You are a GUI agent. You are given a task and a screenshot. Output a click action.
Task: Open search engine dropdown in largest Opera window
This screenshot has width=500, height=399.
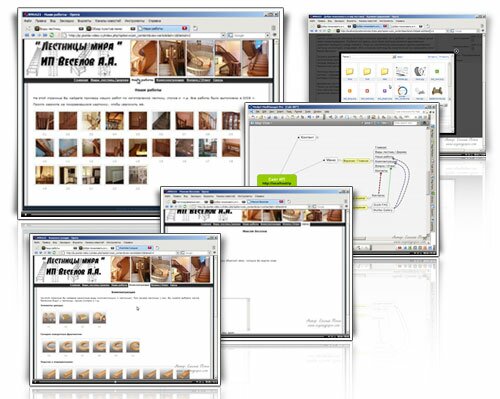pos(267,35)
